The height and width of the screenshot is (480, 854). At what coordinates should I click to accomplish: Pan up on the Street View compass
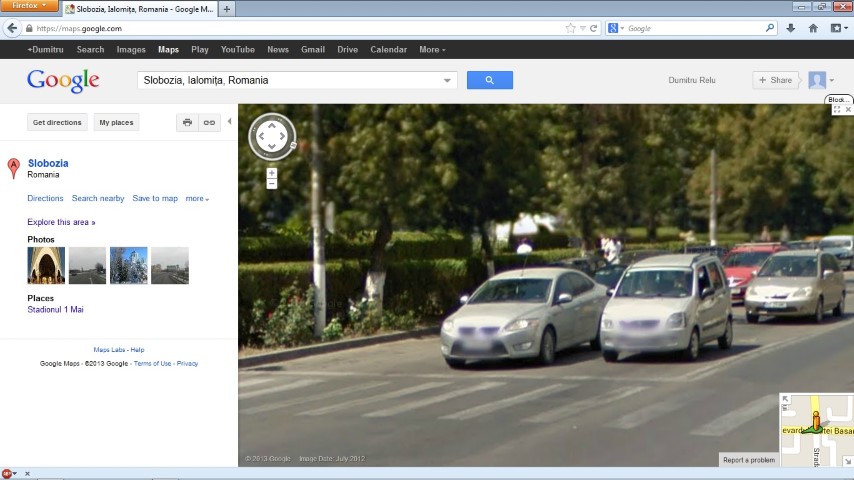pos(272,122)
